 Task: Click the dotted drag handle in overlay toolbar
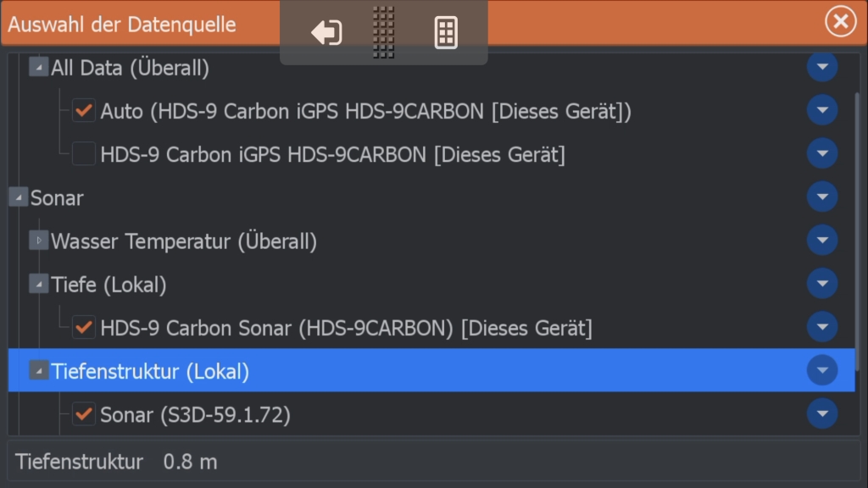[384, 33]
